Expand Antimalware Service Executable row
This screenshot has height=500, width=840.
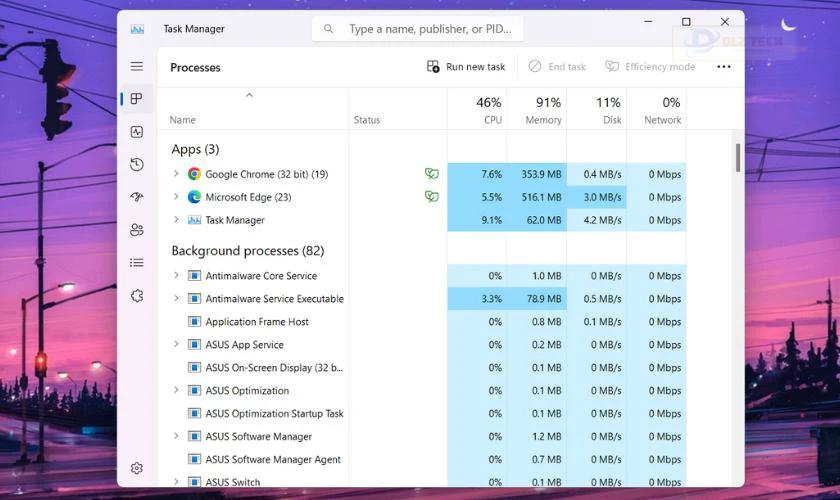[176, 298]
